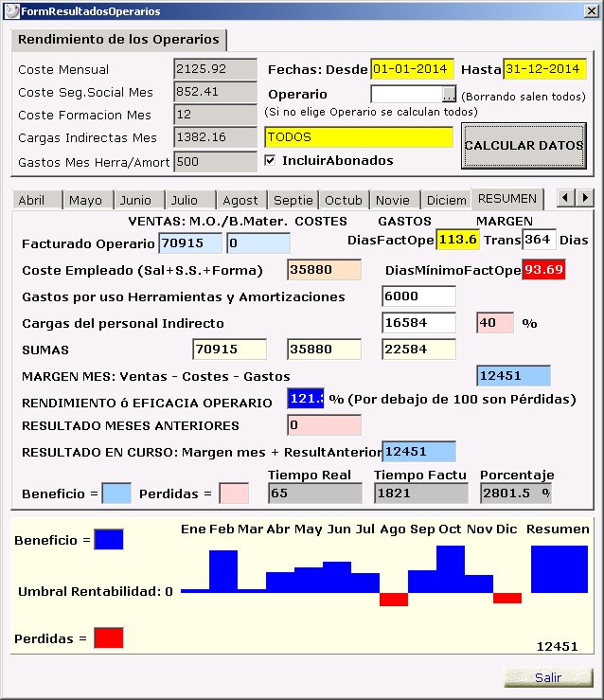Click Tiempo Real field 65
Image resolution: width=604 pixels, height=700 pixels.
[315, 494]
